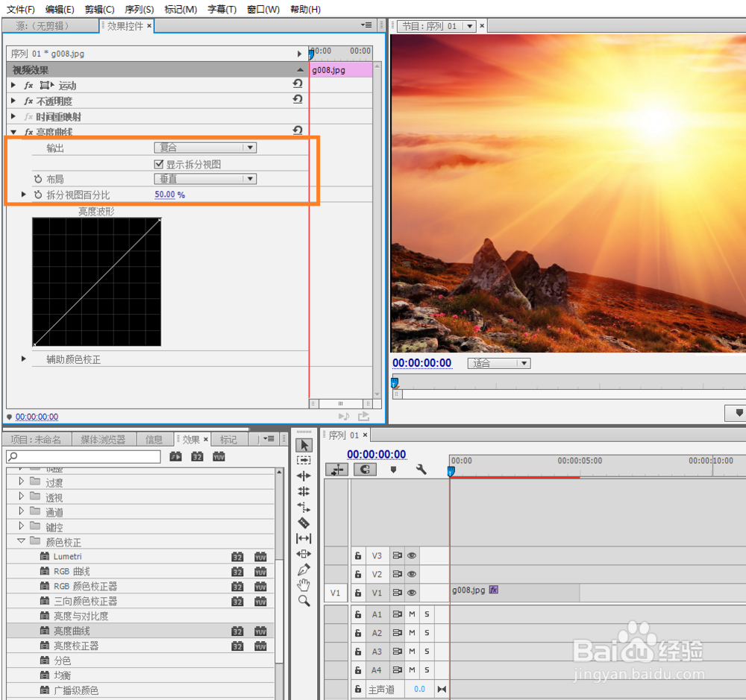The height and width of the screenshot is (700, 746).
Task: Filter effects by YUV icon
Action: 219,457
